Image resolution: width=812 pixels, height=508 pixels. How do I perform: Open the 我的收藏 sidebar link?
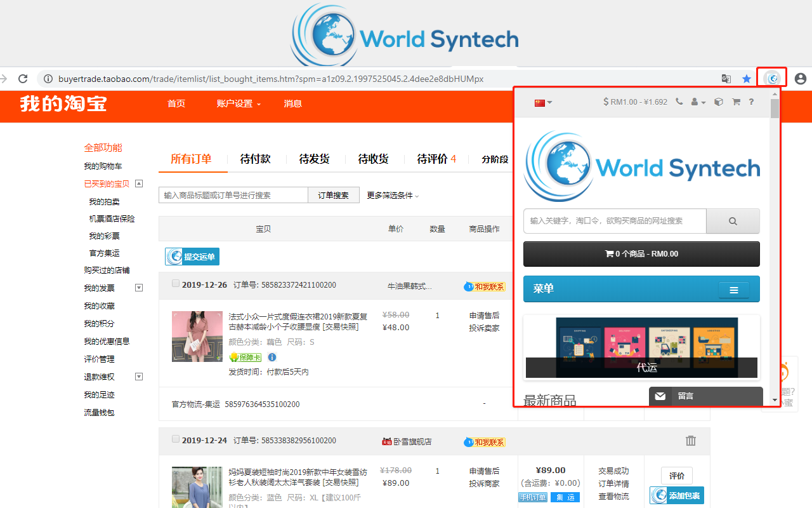(x=99, y=305)
